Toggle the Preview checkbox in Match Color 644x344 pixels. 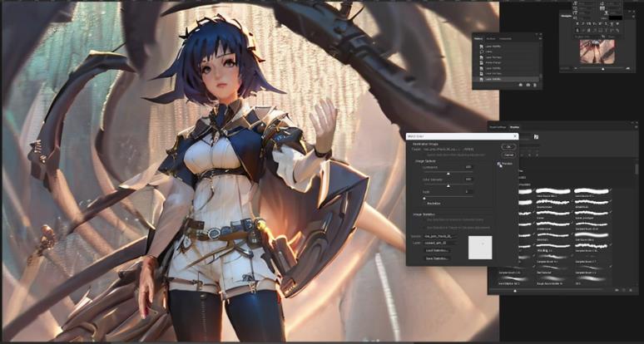[498, 164]
